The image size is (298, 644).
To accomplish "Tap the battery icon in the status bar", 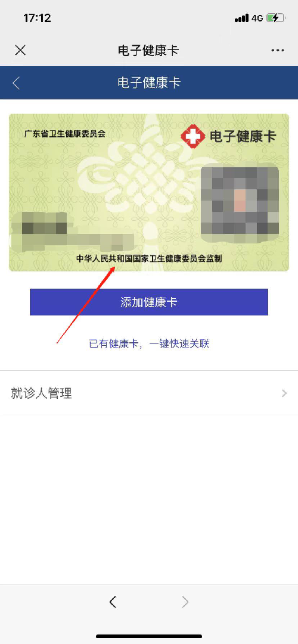I will [x=275, y=18].
